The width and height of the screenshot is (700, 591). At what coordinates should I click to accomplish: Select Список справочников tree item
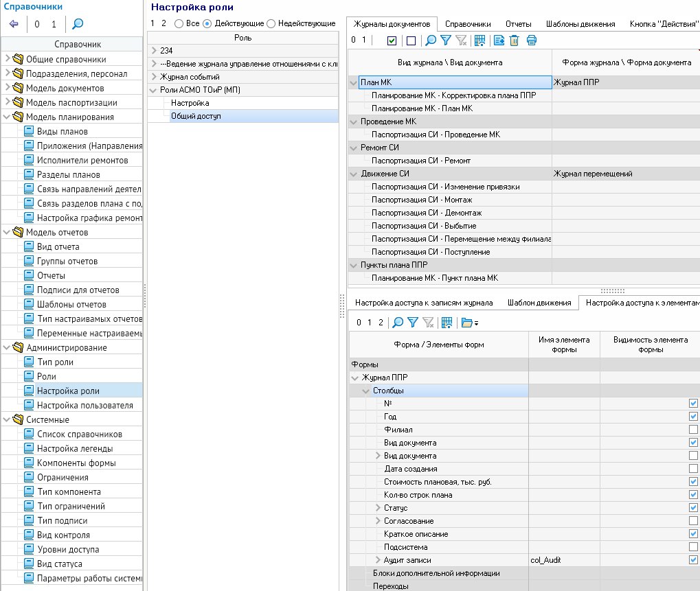tap(80, 434)
